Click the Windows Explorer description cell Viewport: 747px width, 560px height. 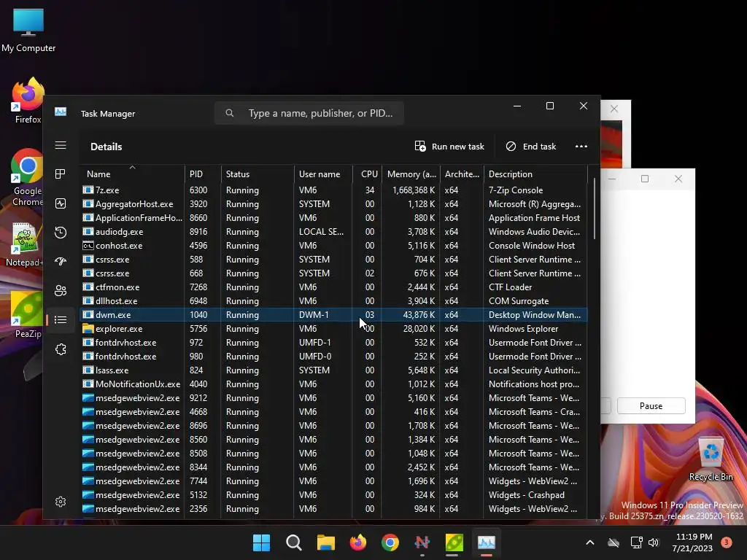click(x=523, y=329)
